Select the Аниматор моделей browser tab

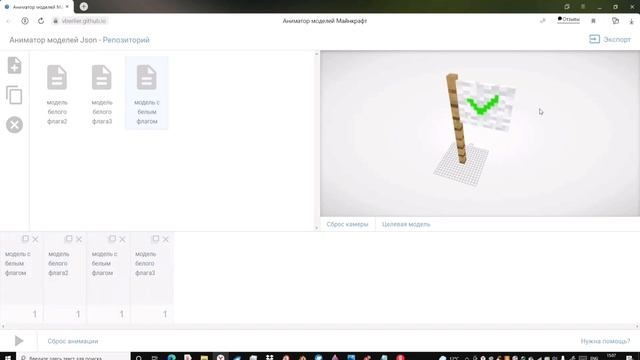[37, 7]
